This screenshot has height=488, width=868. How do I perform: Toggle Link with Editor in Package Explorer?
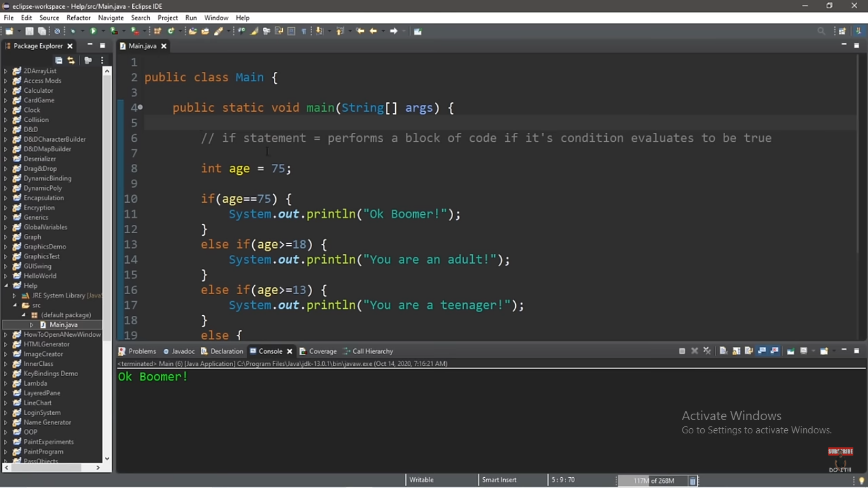click(x=71, y=60)
